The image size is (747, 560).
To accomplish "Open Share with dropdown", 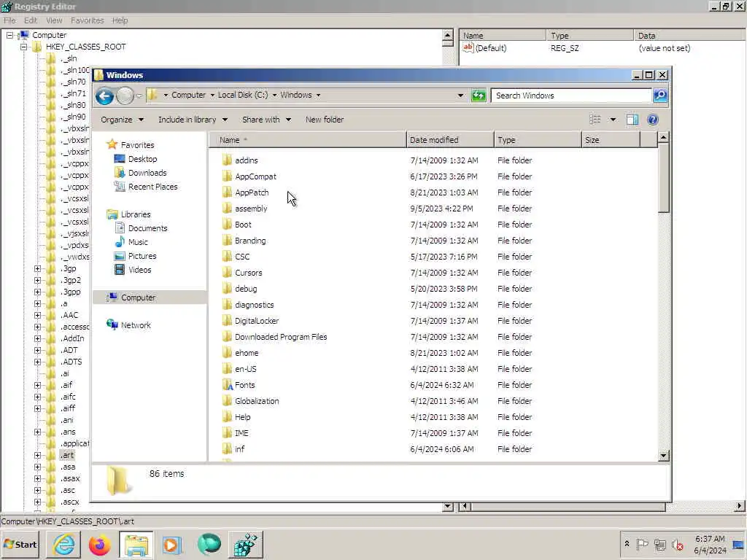I will point(266,120).
